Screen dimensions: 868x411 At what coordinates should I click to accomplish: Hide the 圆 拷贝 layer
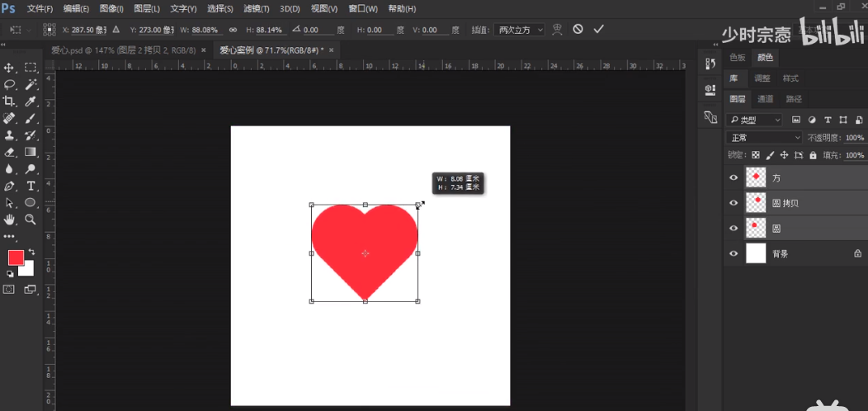point(734,203)
